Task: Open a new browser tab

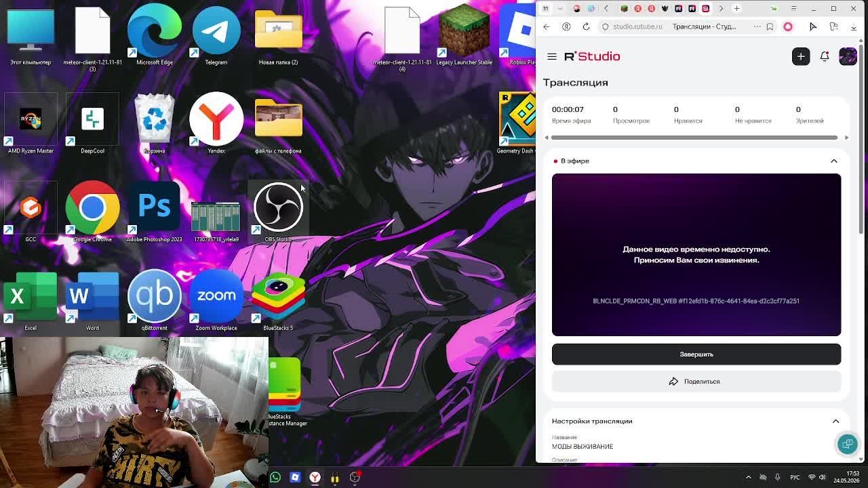Action: [x=737, y=9]
